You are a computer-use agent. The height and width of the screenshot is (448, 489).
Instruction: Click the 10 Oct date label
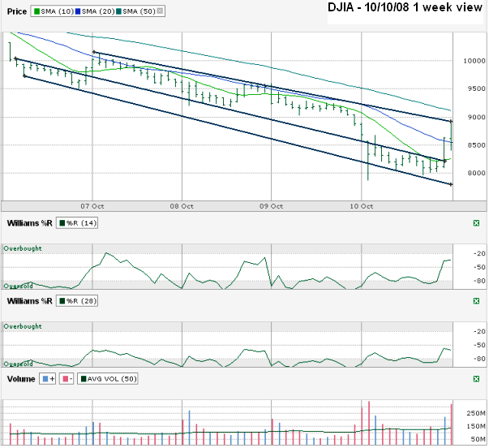(362, 206)
